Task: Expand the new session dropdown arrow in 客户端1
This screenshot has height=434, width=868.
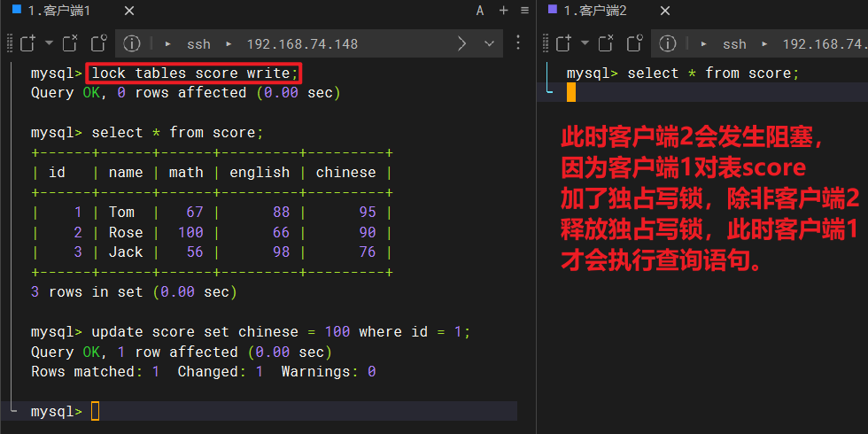Action: click(49, 43)
